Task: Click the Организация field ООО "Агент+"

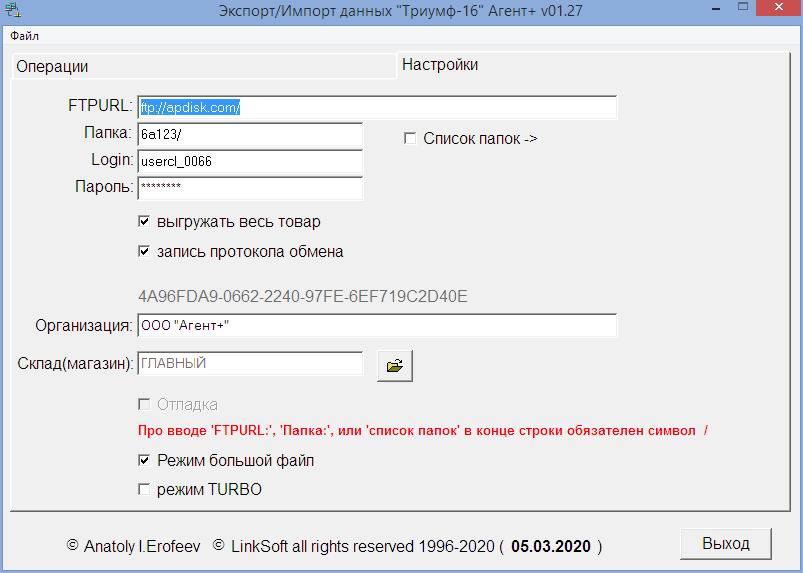Action: coord(377,325)
